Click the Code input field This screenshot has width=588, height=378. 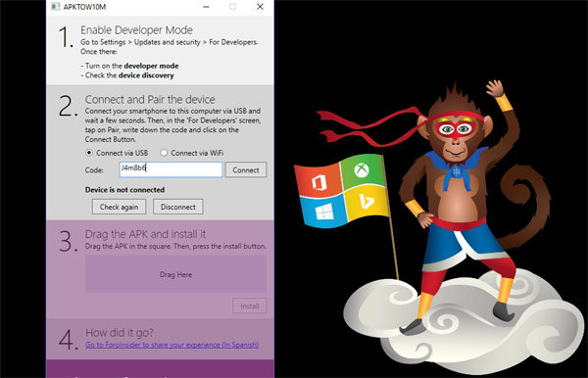(x=171, y=169)
